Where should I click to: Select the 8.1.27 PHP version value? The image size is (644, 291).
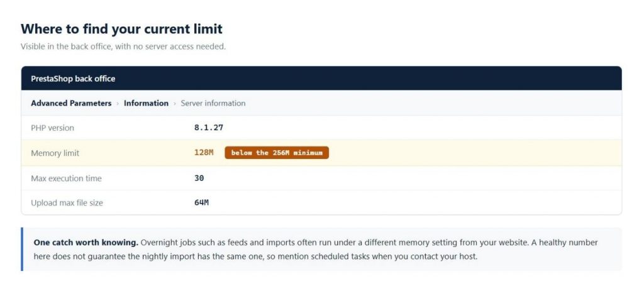click(x=209, y=127)
